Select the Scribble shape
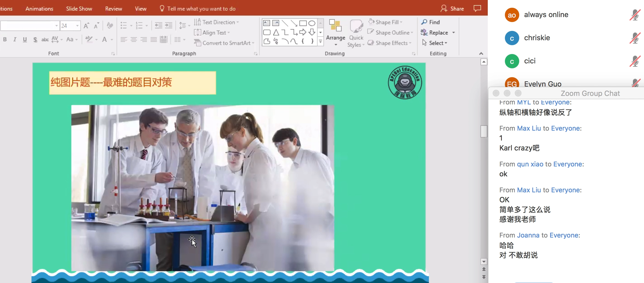The height and width of the screenshot is (283, 644). click(276, 41)
